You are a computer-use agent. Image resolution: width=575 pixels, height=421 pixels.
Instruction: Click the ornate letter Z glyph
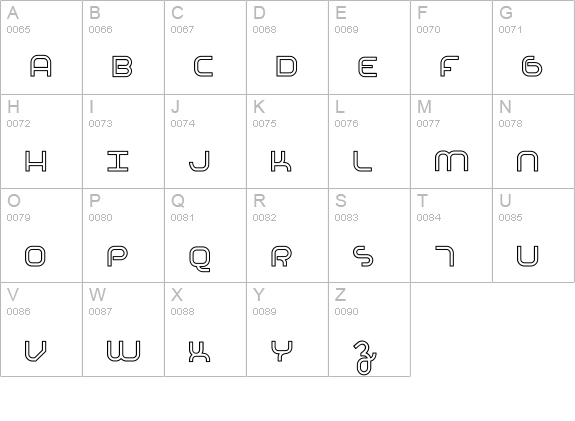tap(365, 358)
